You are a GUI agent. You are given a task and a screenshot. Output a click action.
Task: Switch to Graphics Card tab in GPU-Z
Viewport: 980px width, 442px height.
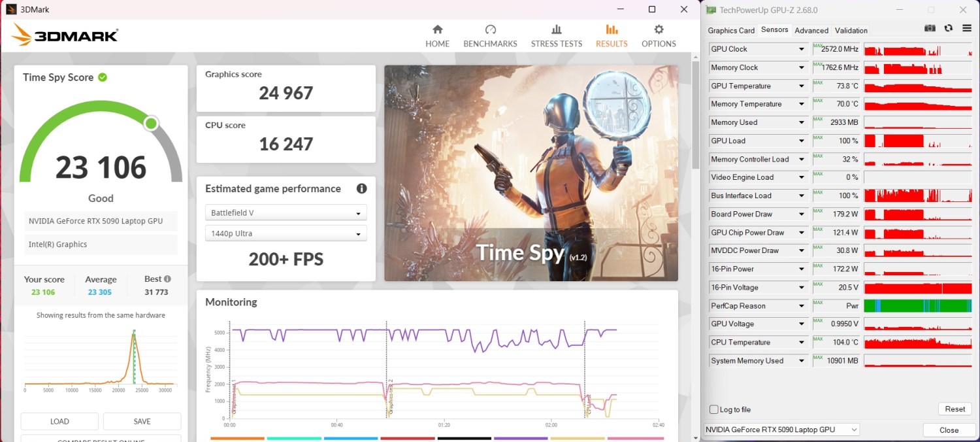[731, 31]
